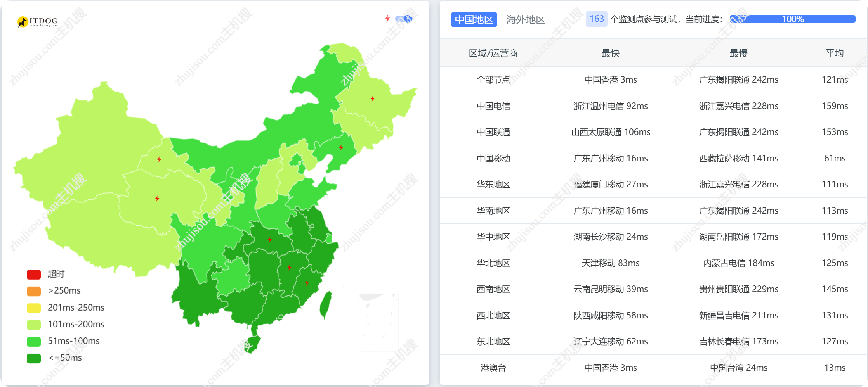This screenshot has width=868, height=387.
Task: Toggle the 101ms-200ms legend item
Action: 34,324
